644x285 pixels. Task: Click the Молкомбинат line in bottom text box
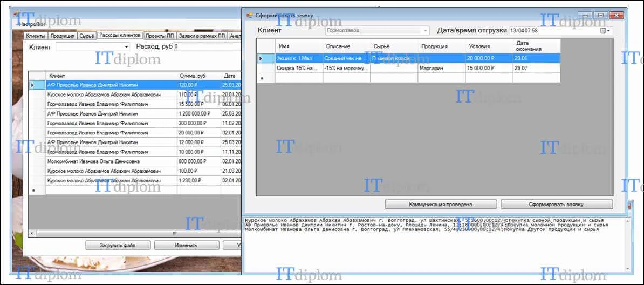pyautogui.click(x=421, y=229)
